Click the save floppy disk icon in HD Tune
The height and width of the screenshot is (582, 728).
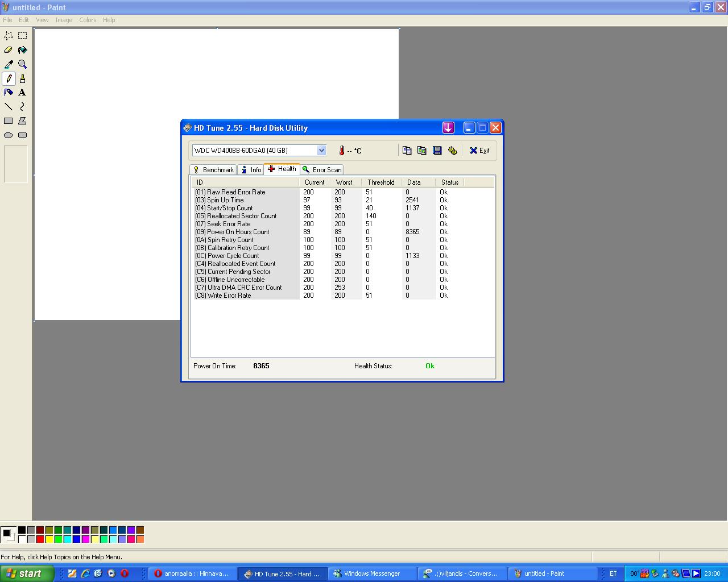click(437, 151)
